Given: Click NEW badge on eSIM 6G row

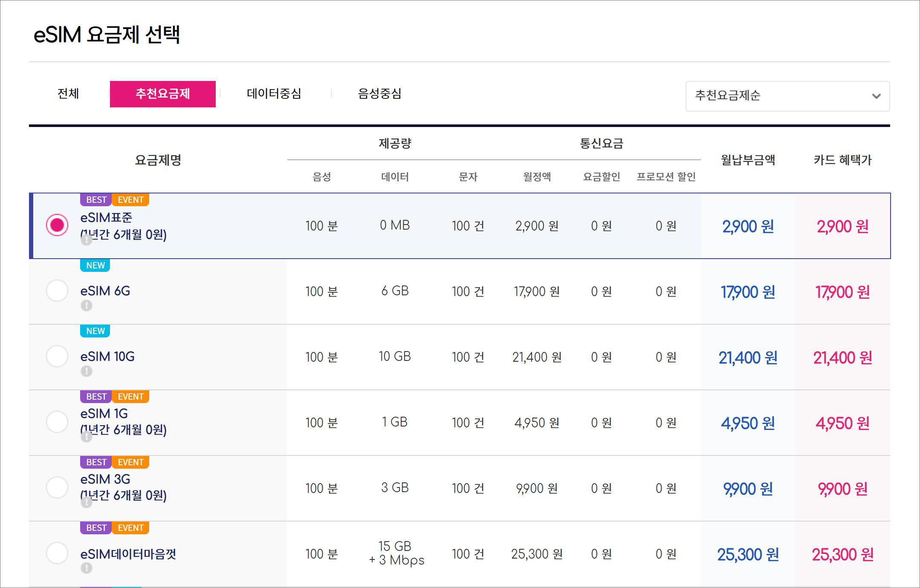Looking at the screenshot, I should pyautogui.click(x=95, y=265).
